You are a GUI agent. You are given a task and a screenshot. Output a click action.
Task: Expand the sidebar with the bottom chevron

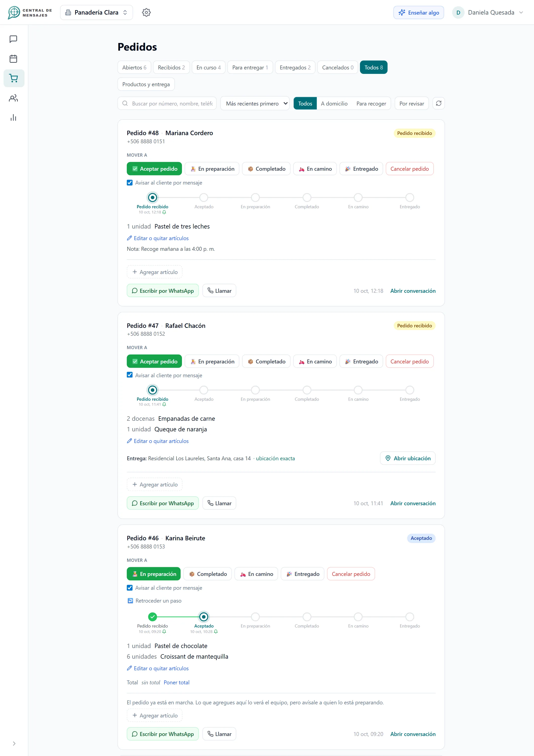tap(14, 743)
